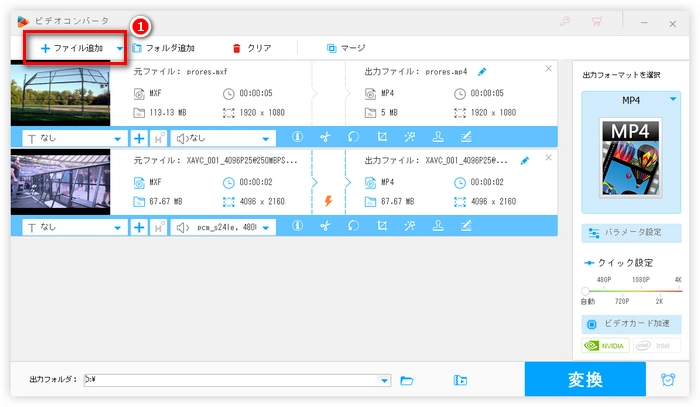Expand the ファイル追加 dropdown arrow
The height and width of the screenshot is (407, 700).
pos(120,48)
